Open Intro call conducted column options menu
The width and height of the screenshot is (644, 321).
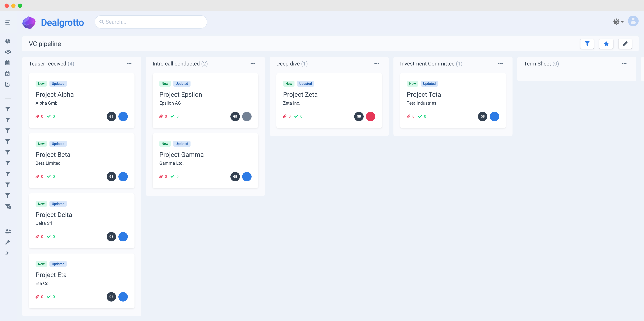click(253, 64)
